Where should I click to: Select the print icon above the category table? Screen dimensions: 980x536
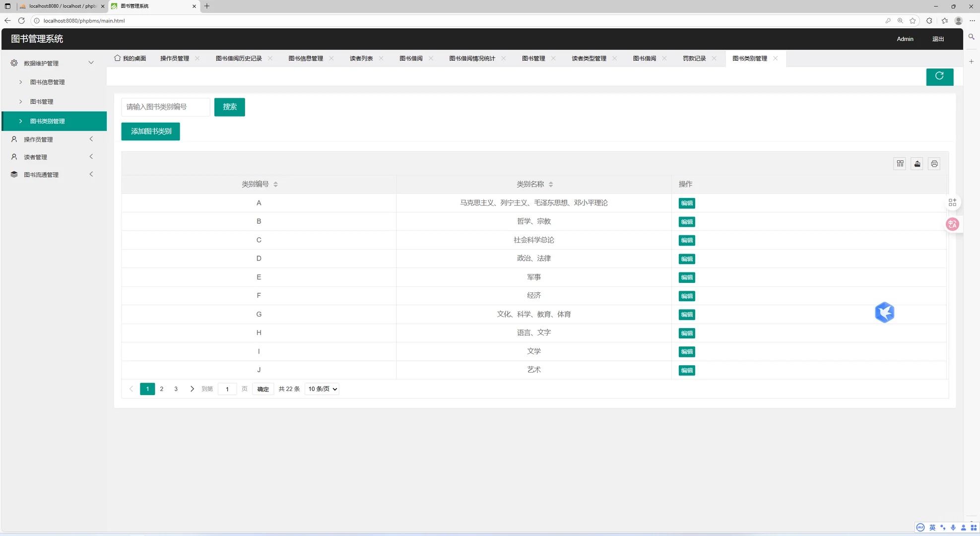[933, 164]
